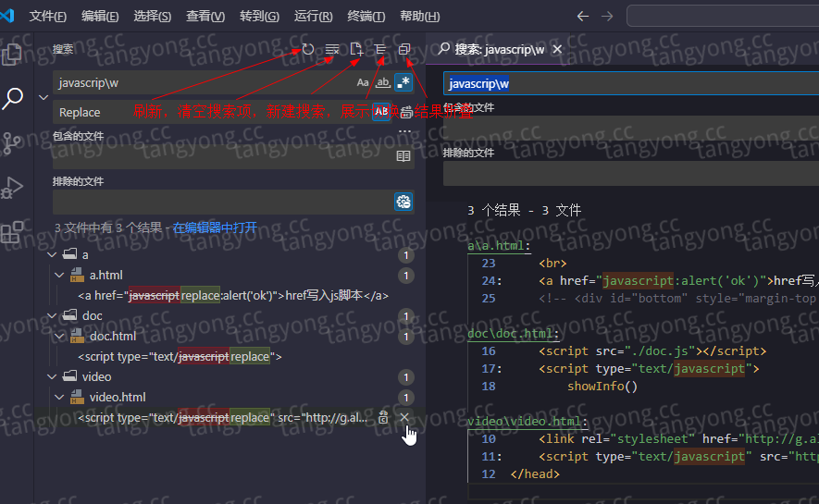Open Run and Debug view
The width and height of the screenshot is (819, 504).
(13, 188)
